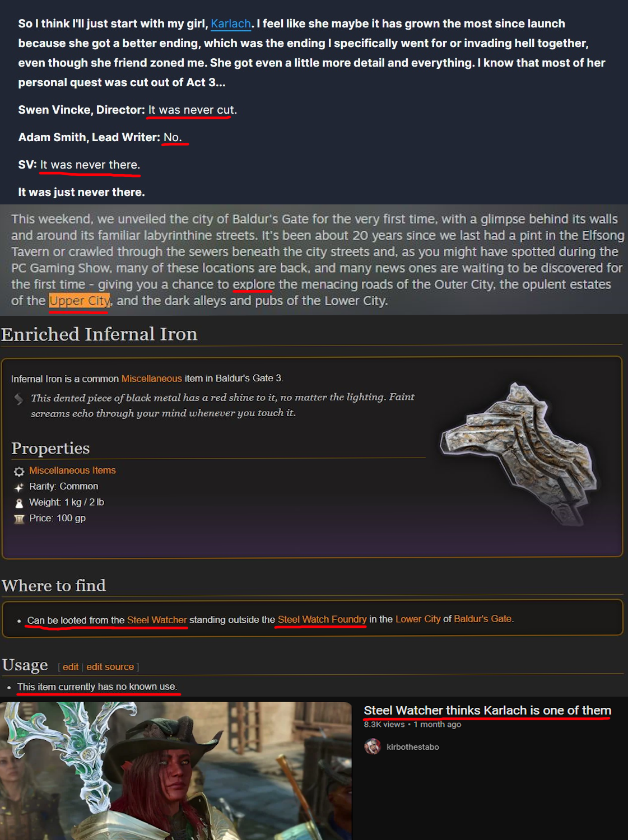This screenshot has width=628, height=840.
Task: Click the Rarity star icon
Action: coord(19,487)
